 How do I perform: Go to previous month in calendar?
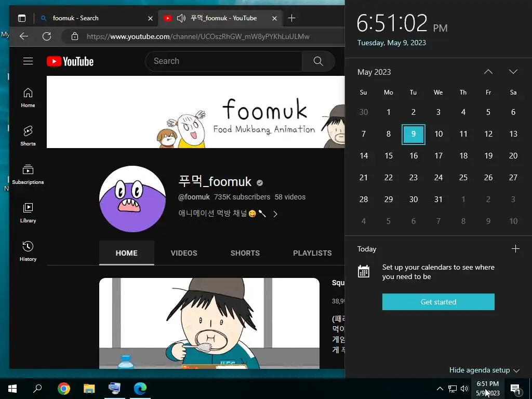(488, 72)
